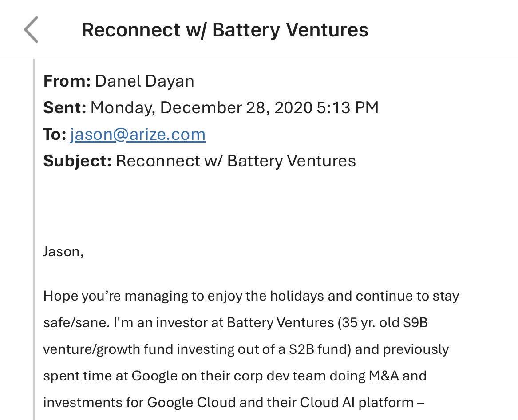Image resolution: width=518 pixels, height=420 pixels.
Task: Select the sent date Monday, December 28, 2020
Action: point(201,108)
